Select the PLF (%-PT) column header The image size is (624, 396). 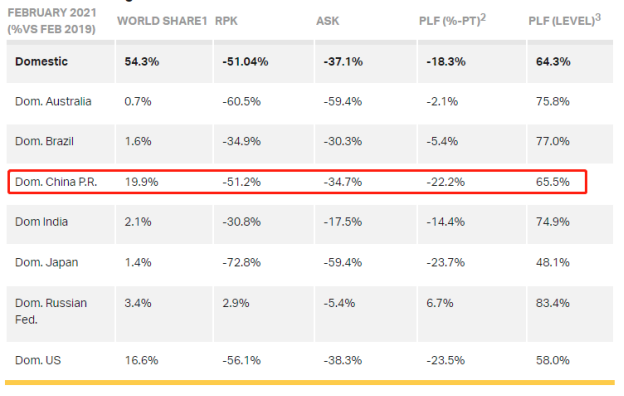click(x=452, y=20)
